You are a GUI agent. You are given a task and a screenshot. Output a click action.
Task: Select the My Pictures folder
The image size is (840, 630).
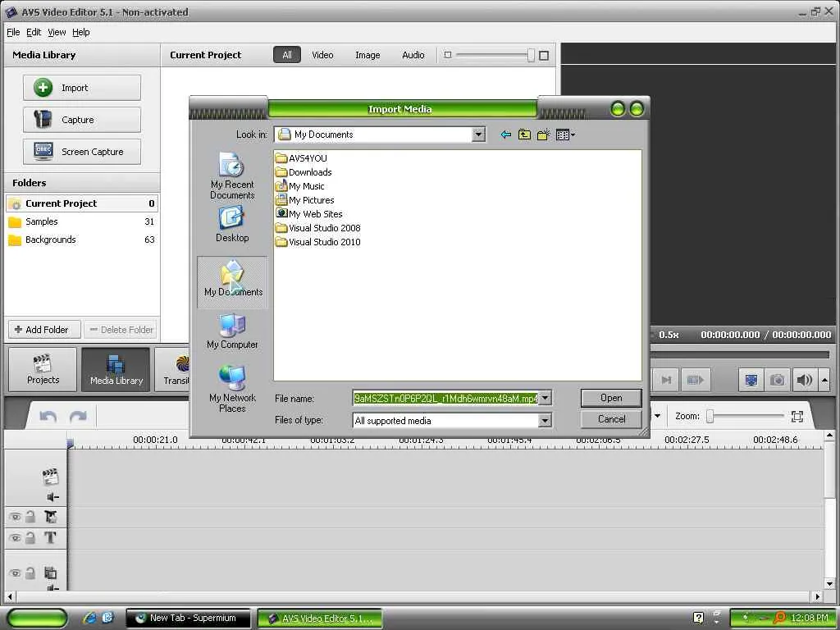tap(305, 200)
